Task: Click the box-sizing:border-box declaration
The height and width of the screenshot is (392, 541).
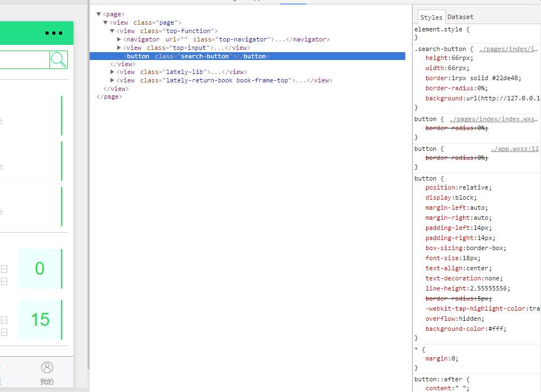Action: coord(466,248)
